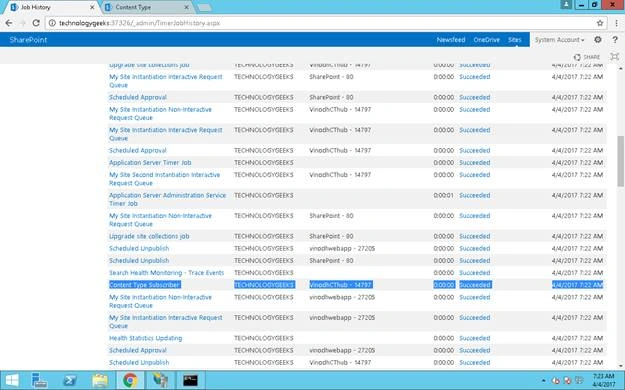Open the SharePoint settings gear
Screen dimensions: 625x390
point(597,39)
